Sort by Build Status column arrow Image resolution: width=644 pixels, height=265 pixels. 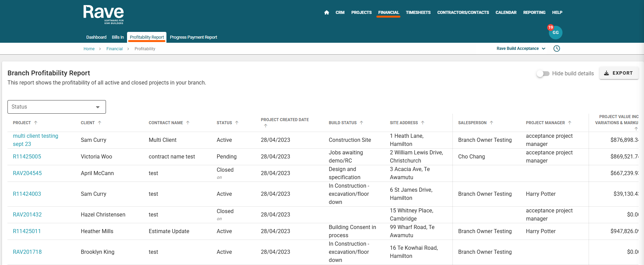[361, 123]
